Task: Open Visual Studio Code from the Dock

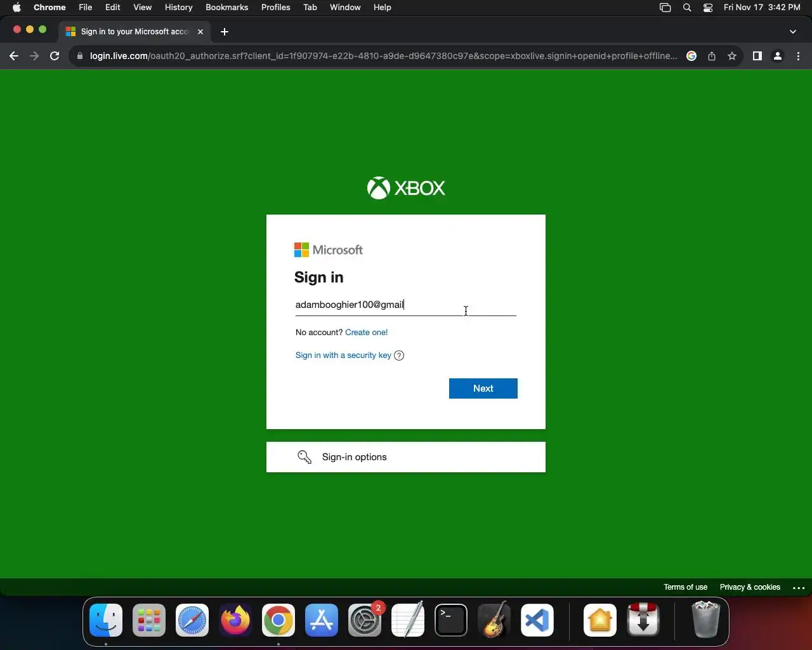Action: pos(537,621)
